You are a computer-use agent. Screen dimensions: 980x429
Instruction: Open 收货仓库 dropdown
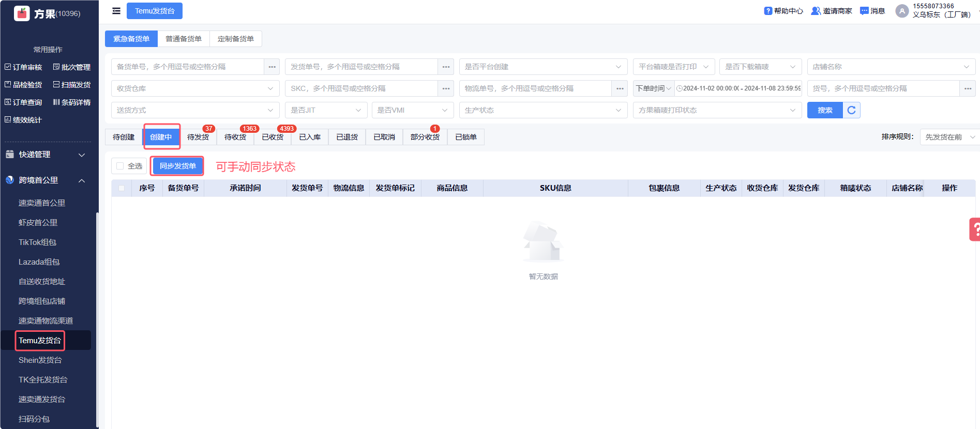pos(195,88)
